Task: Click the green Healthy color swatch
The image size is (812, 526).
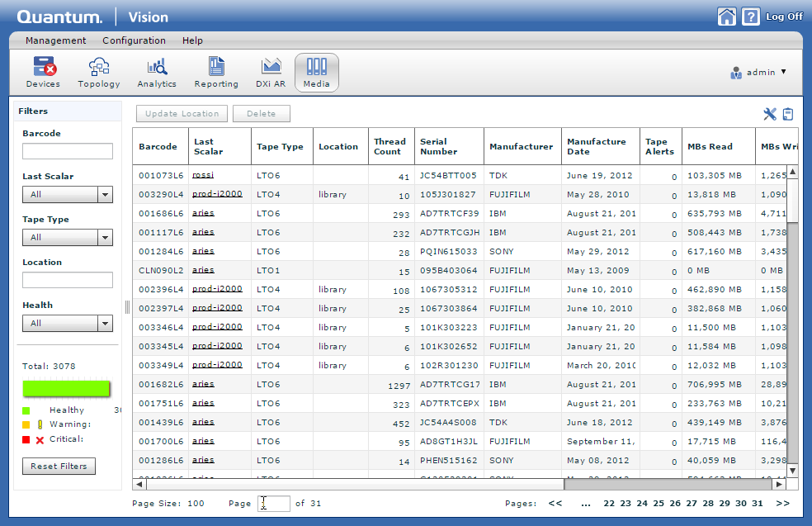Action: 26,410
